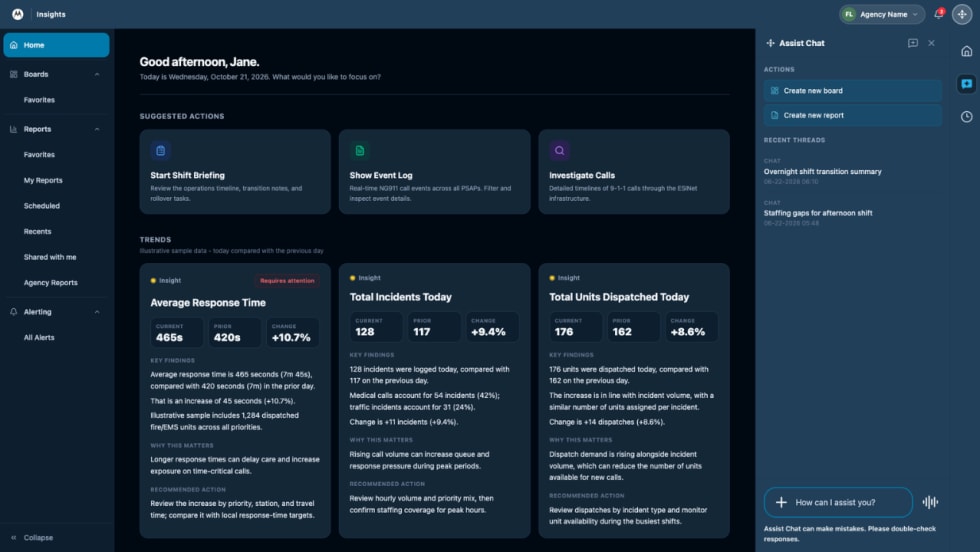The image size is (980, 552).
Task: Click the 420s prior value
Action: (227, 338)
